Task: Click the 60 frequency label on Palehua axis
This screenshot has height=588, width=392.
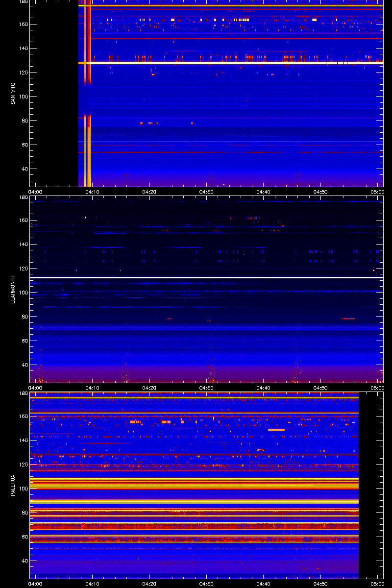Action: click(x=24, y=537)
